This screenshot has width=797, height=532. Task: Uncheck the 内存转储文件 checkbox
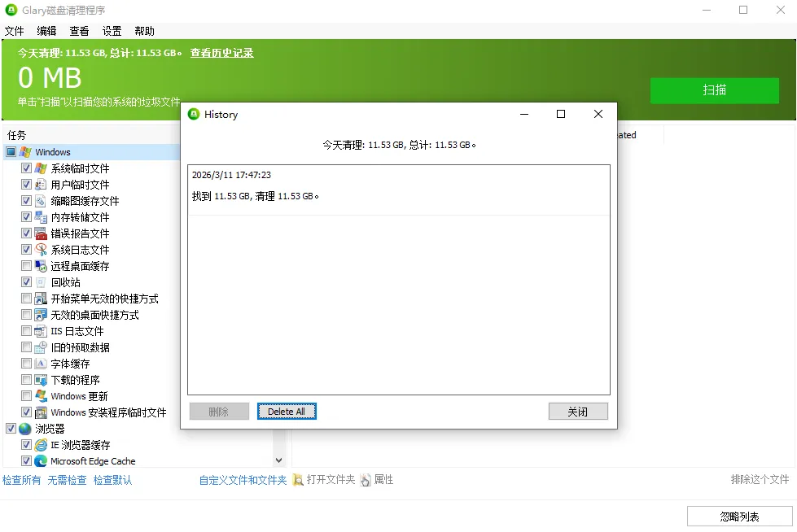tap(26, 216)
